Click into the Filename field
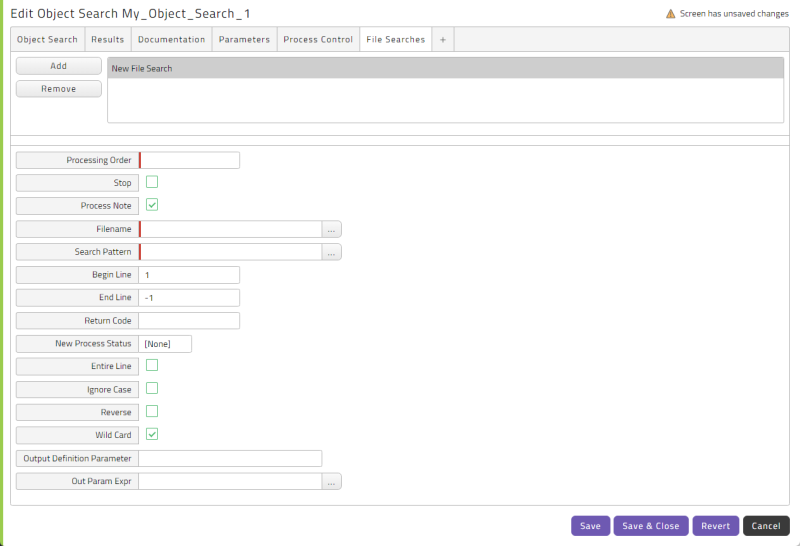This screenshot has height=546, width=800. click(x=231, y=229)
